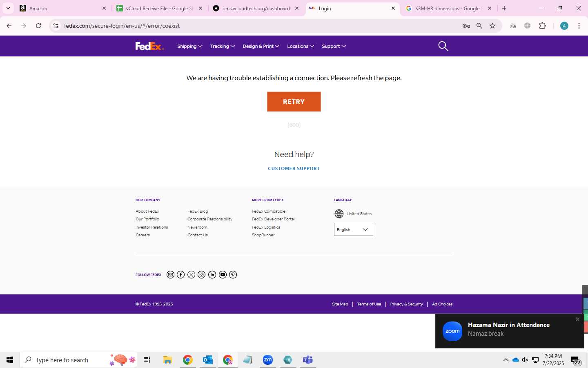Open Outlook from taskbar
The height and width of the screenshot is (368, 588).
coord(208,360)
